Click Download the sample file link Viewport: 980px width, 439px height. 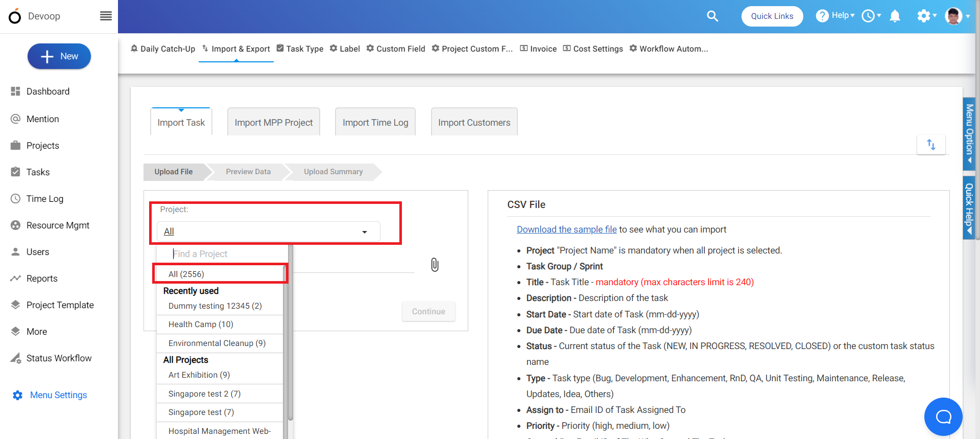567,229
